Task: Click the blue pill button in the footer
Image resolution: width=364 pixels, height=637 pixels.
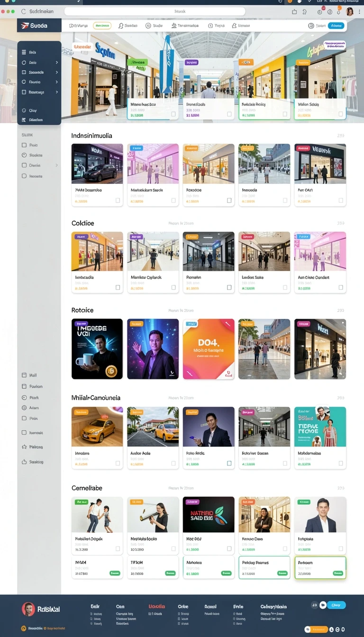Action: click(337, 605)
